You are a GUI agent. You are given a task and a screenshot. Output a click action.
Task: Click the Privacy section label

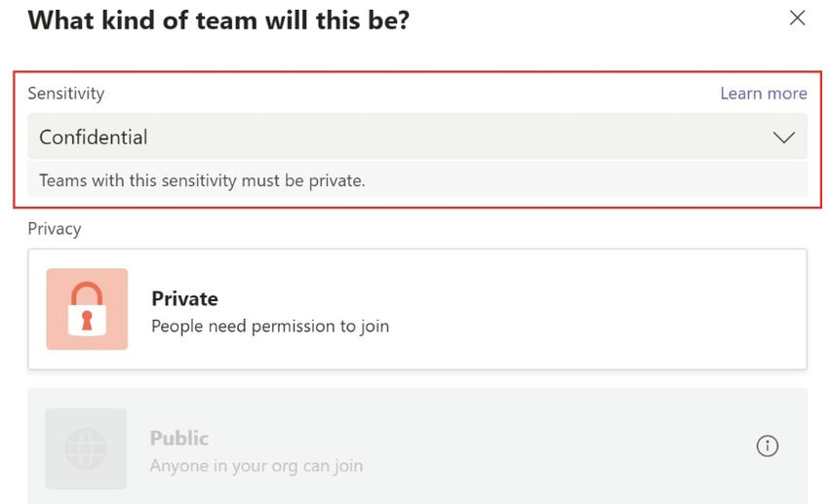[x=55, y=229]
